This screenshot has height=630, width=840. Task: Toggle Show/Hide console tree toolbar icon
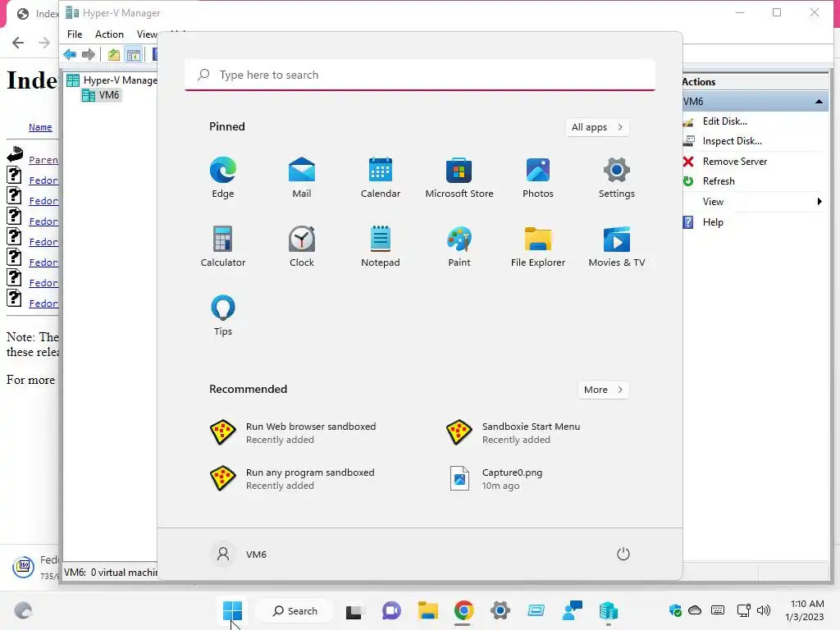(134, 55)
